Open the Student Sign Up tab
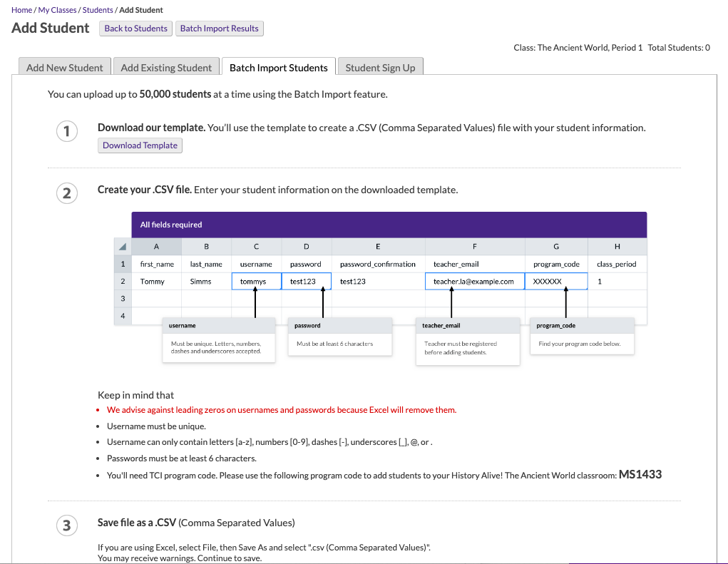This screenshot has width=728, height=564. 380,67
